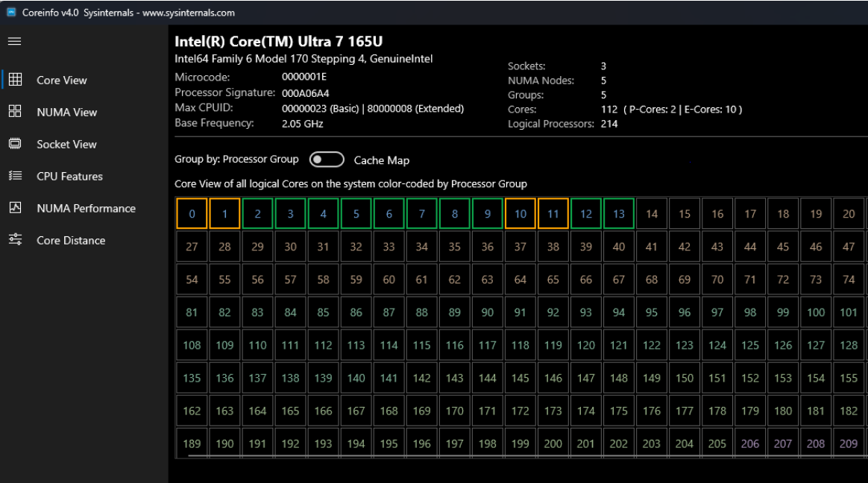Select core cell 189 in the grid
The height and width of the screenshot is (483, 868).
click(191, 443)
